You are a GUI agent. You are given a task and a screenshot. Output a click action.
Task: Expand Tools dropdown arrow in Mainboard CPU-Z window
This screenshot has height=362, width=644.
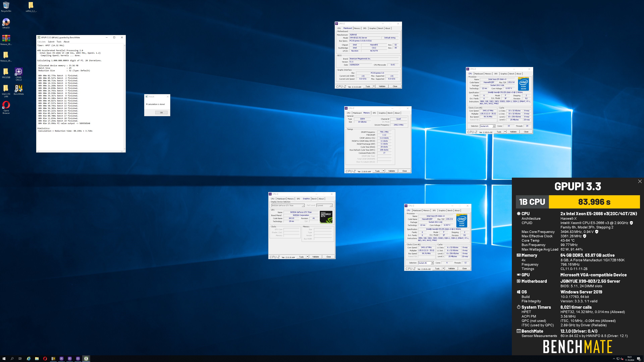374,86
